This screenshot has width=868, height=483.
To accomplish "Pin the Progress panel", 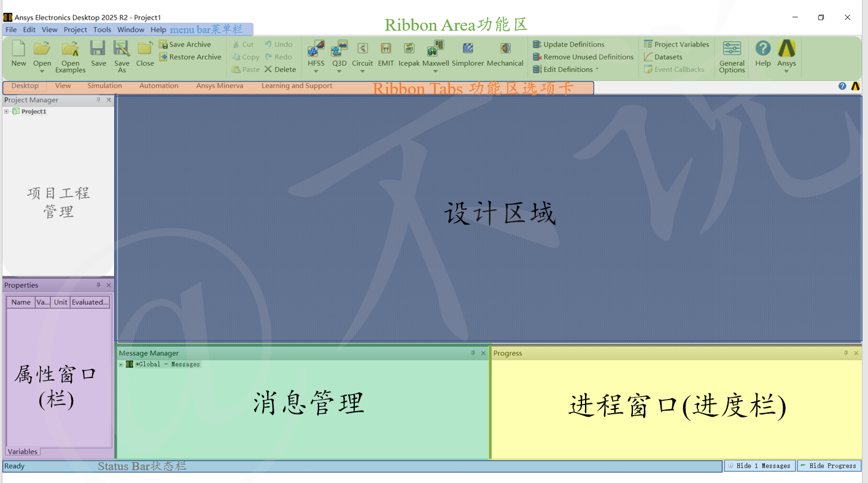I will click(846, 353).
